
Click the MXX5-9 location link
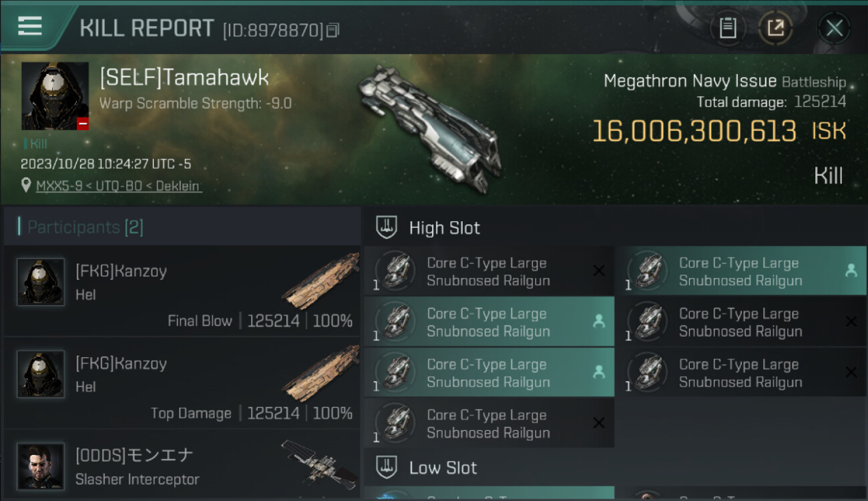118,186
